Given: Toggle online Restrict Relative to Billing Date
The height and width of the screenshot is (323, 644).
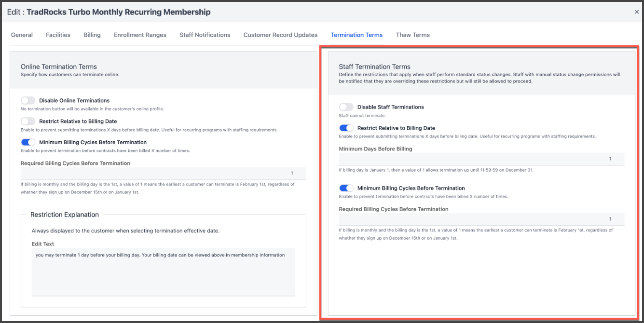Looking at the screenshot, I should 28,121.
